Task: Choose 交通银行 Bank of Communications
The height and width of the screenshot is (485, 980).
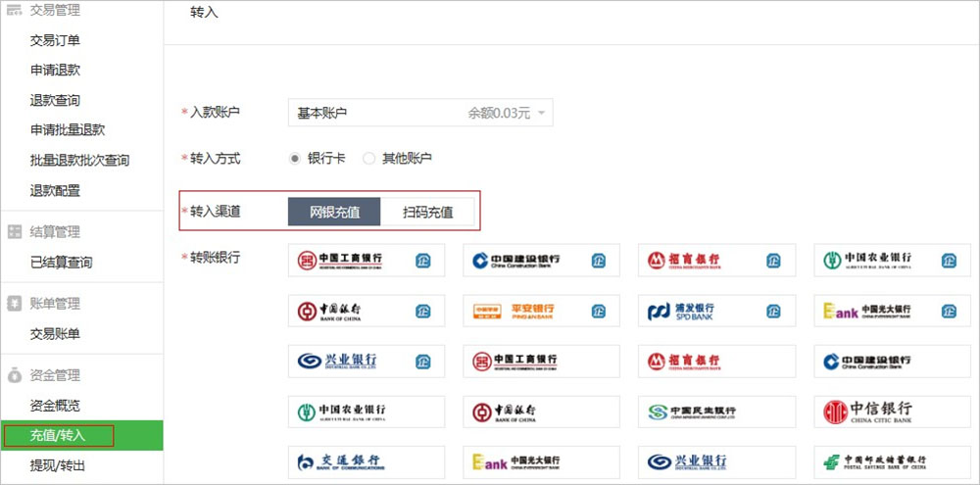Action: pos(367,461)
